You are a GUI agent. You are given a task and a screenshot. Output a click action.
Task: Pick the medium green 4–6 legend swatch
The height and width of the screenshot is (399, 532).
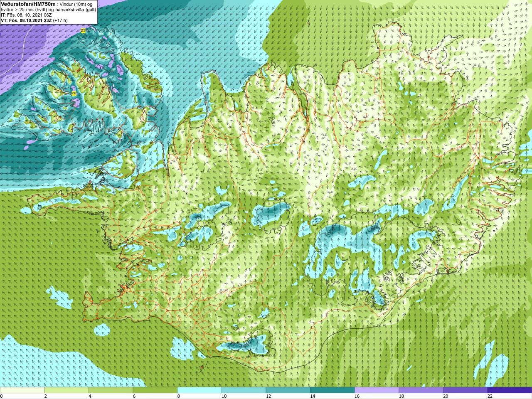click(111, 390)
